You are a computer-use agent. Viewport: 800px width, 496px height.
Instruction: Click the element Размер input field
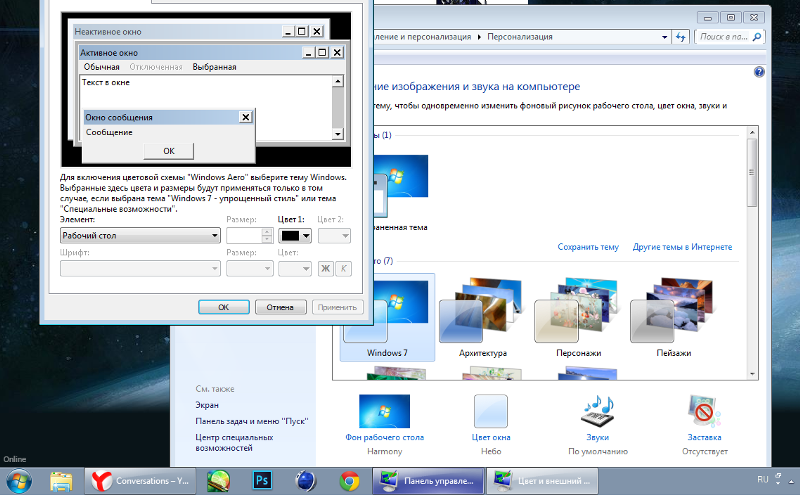(244, 236)
